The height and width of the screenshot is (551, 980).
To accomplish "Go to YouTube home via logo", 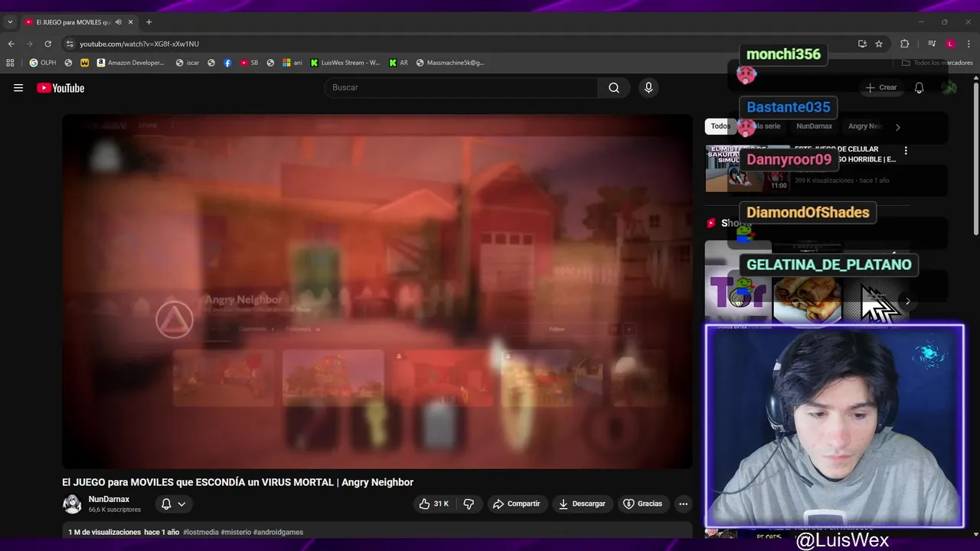I will [x=60, y=88].
